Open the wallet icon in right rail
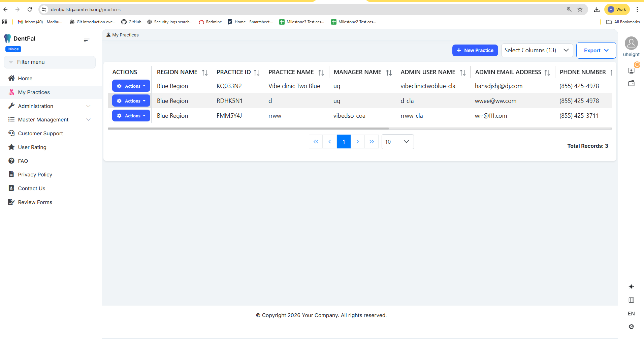This screenshot has width=644, height=339. 631,83
